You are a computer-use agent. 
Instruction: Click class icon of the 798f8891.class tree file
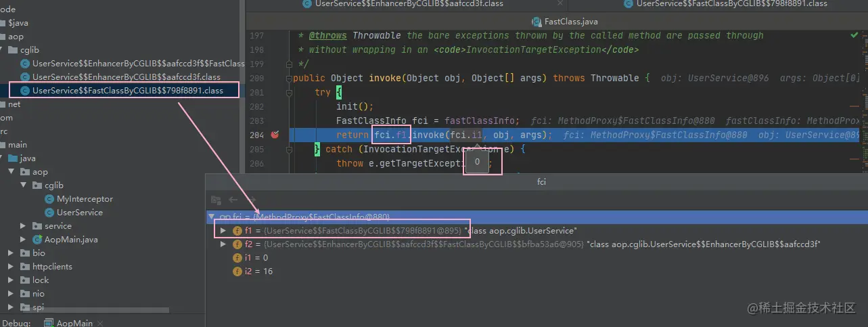[26, 90]
